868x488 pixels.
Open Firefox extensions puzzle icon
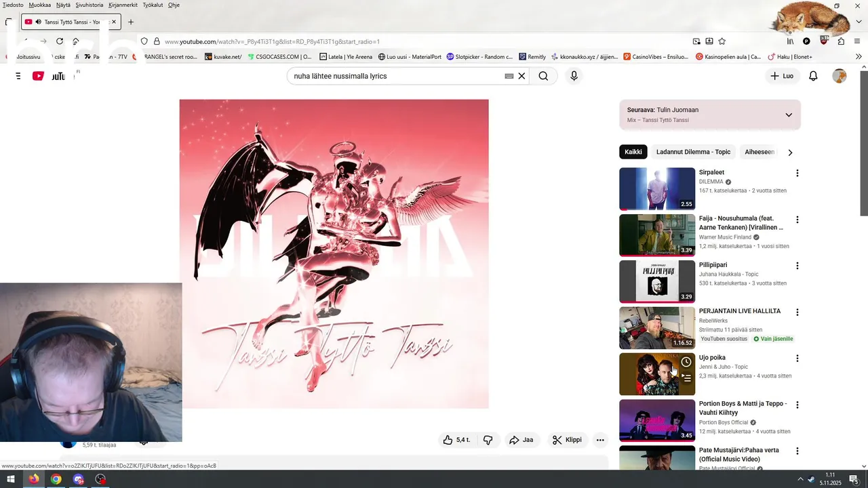(841, 41)
